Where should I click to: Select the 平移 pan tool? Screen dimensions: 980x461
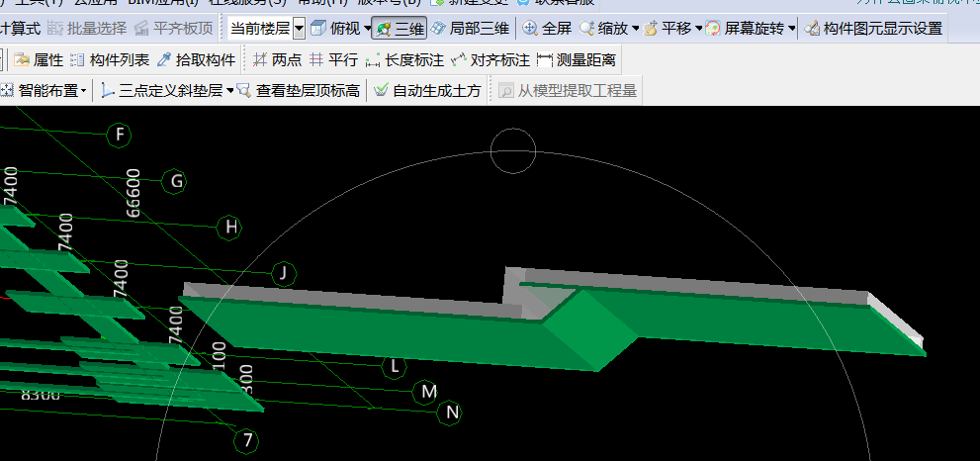click(x=668, y=28)
